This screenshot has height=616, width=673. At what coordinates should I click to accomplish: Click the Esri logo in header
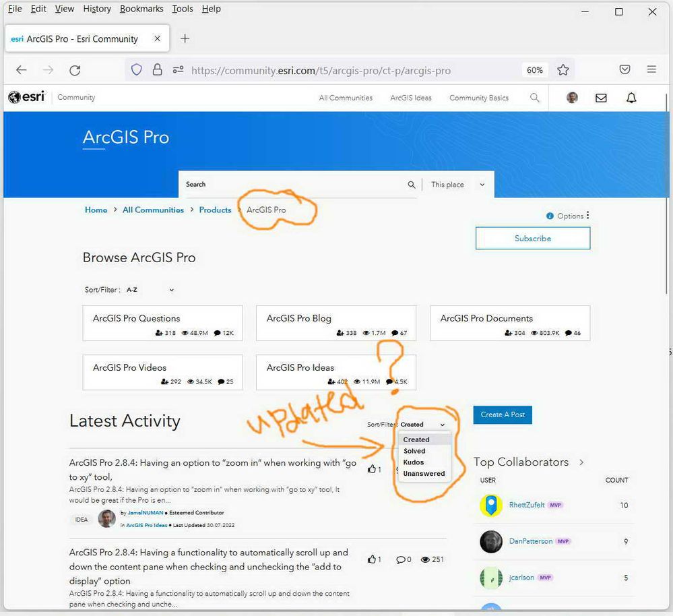[x=27, y=97]
